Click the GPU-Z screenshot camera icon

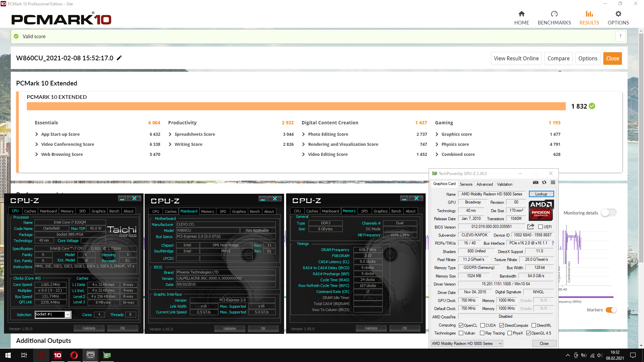pos(536,183)
